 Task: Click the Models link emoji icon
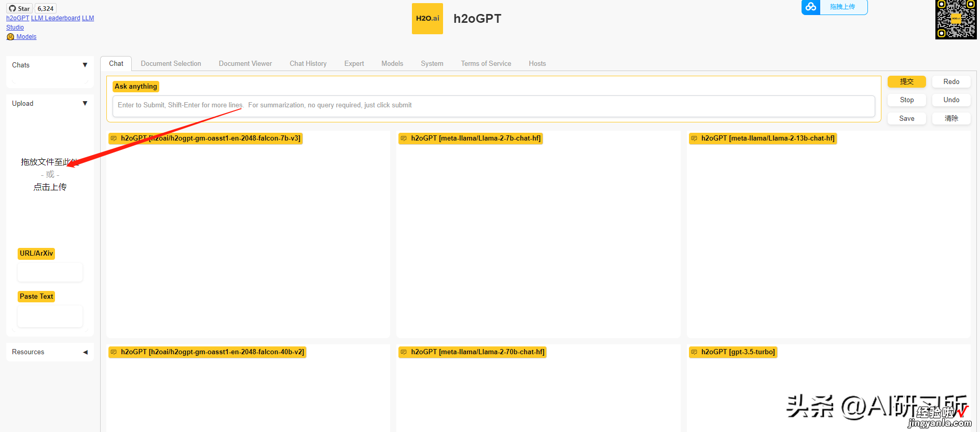[10, 37]
